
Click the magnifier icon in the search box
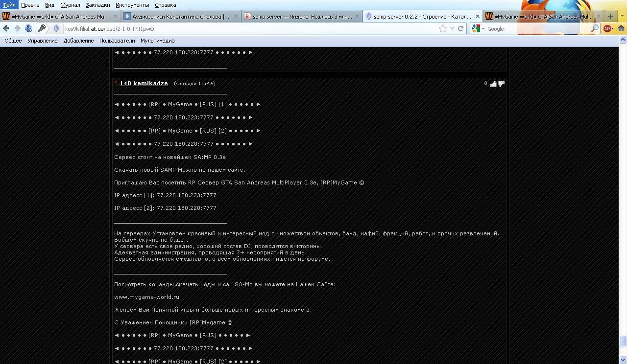(595, 28)
